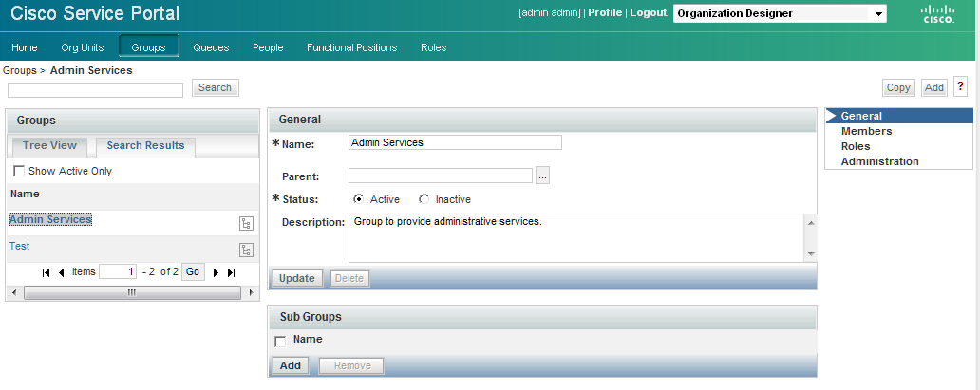Open hierarchy icon for Test row
The image size is (980, 390).
click(247, 250)
